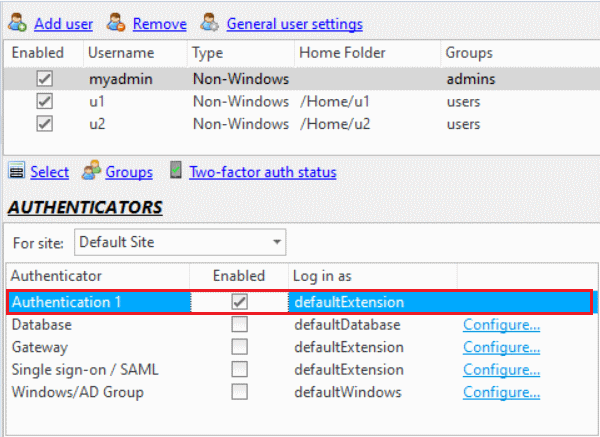Click the Add user icon
600x437 pixels.
[x=18, y=24]
